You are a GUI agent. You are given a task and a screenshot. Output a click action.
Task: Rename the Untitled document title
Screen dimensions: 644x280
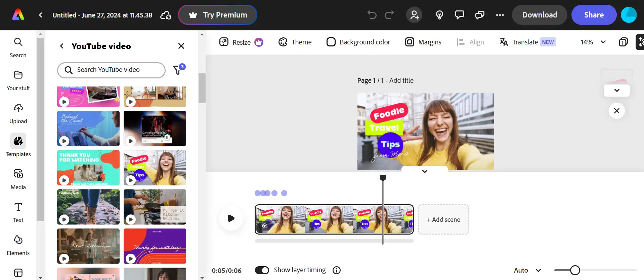(x=102, y=15)
